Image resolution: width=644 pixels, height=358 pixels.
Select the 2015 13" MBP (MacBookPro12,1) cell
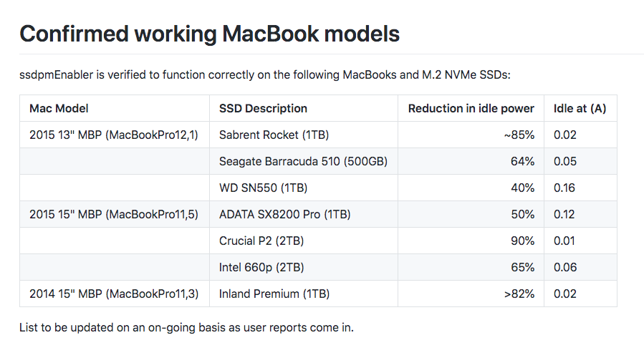pos(114,135)
